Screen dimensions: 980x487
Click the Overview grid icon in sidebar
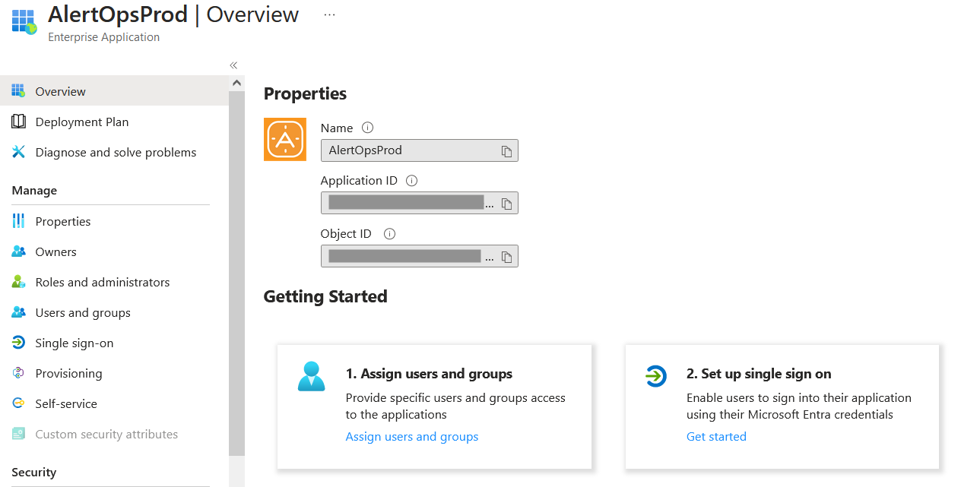[x=18, y=91]
